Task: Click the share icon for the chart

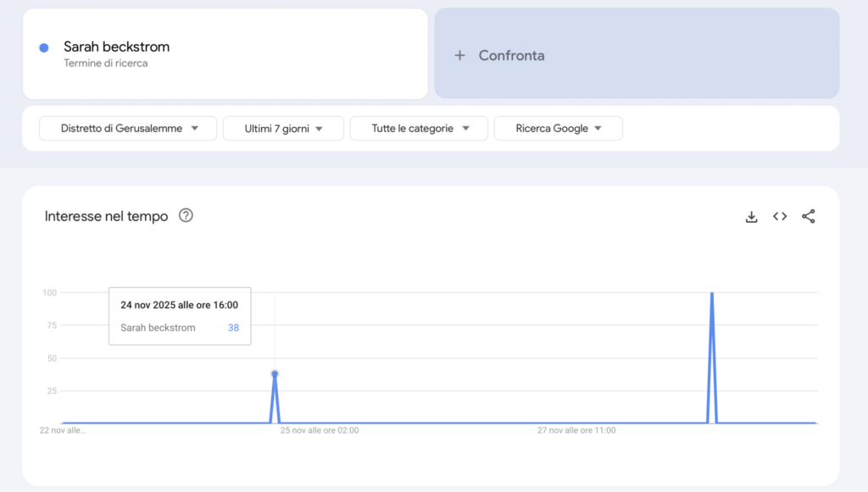Action: 808,217
